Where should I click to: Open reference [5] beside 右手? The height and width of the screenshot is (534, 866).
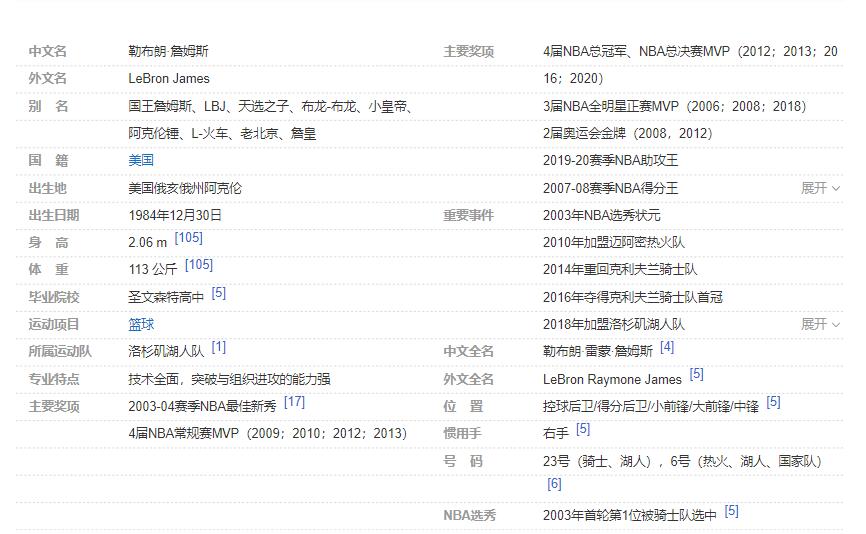click(x=583, y=429)
